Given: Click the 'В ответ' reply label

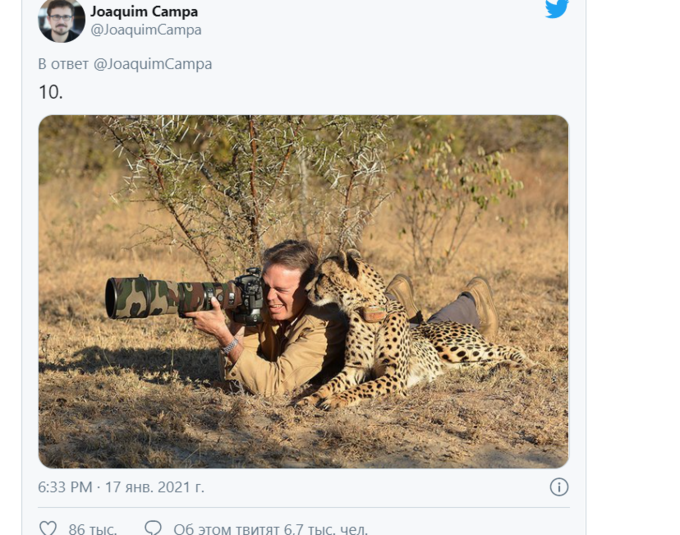Looking at the screenshot, I should pos(63,64).
